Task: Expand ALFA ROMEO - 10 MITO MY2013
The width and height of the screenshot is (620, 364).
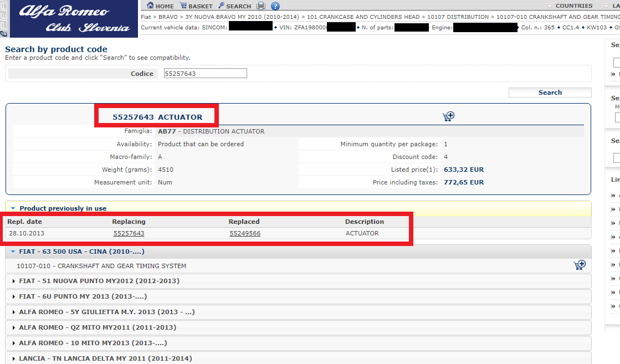Action: coord(298,343)
